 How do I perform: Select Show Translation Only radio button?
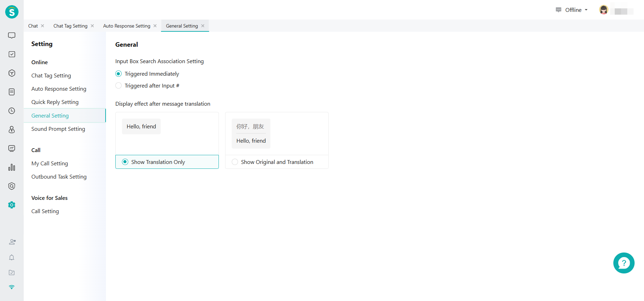pos(125,162)
